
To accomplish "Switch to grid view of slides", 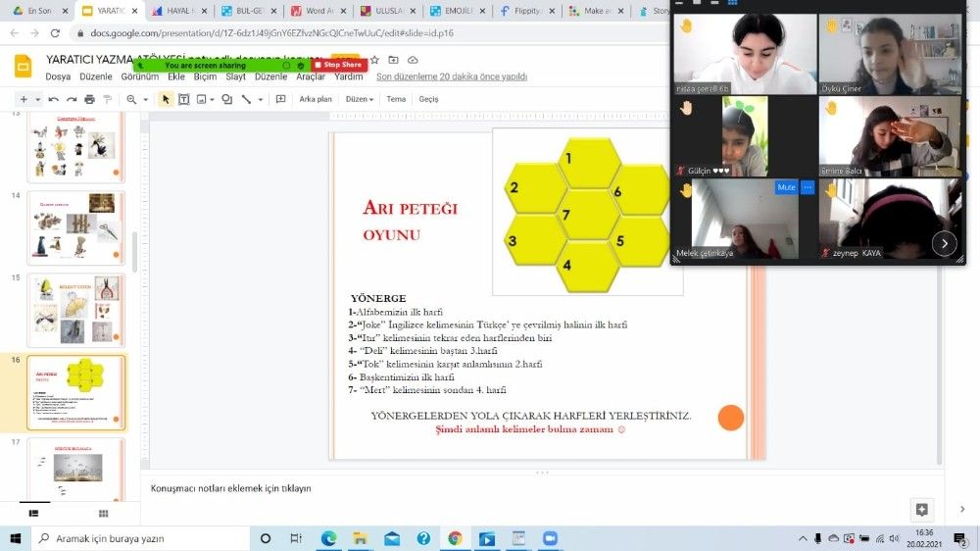I will pos(103,513).
